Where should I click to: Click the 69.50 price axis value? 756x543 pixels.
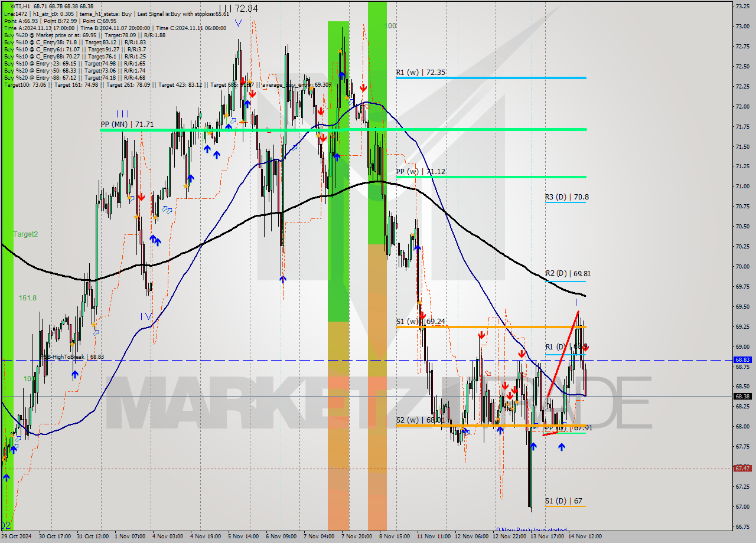(742, 306)
